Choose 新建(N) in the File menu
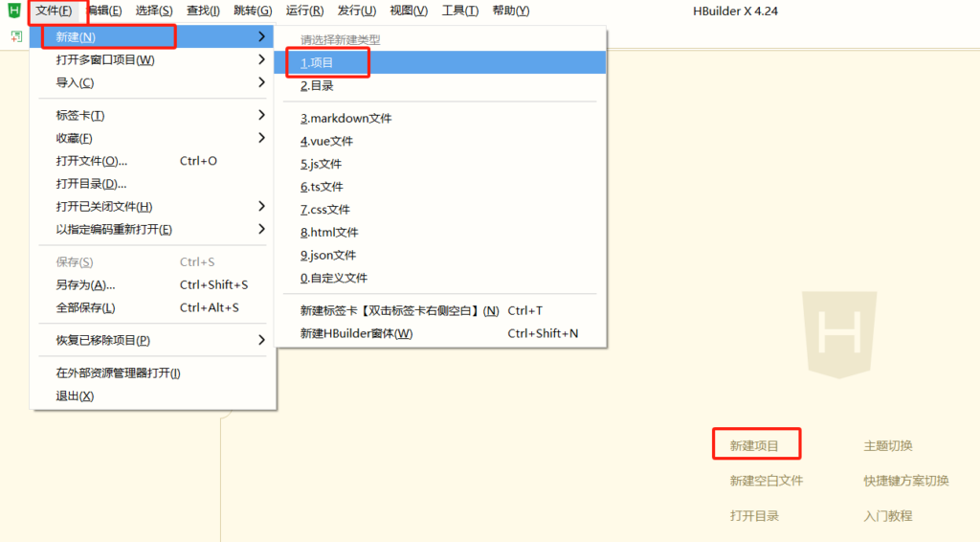Screen dimensions: 980x542 point(152,37)
